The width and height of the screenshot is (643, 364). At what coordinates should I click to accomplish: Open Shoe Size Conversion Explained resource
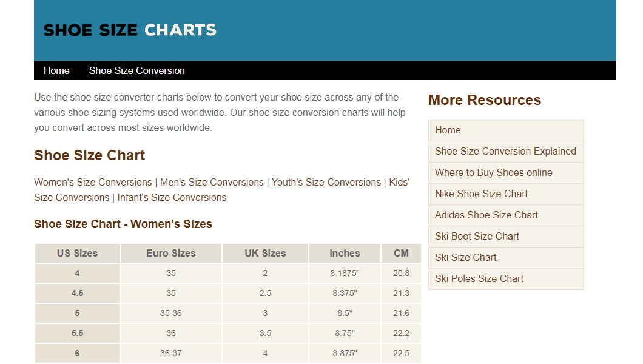tap(505, 151)
